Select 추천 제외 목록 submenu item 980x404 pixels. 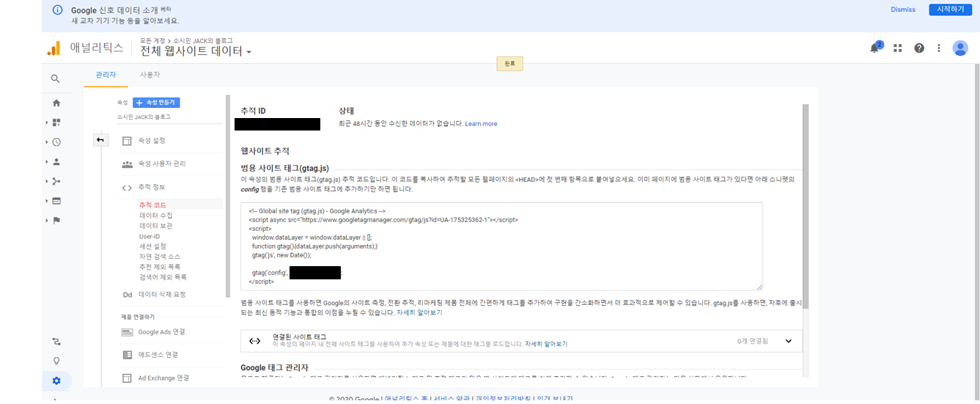[160, 267]
